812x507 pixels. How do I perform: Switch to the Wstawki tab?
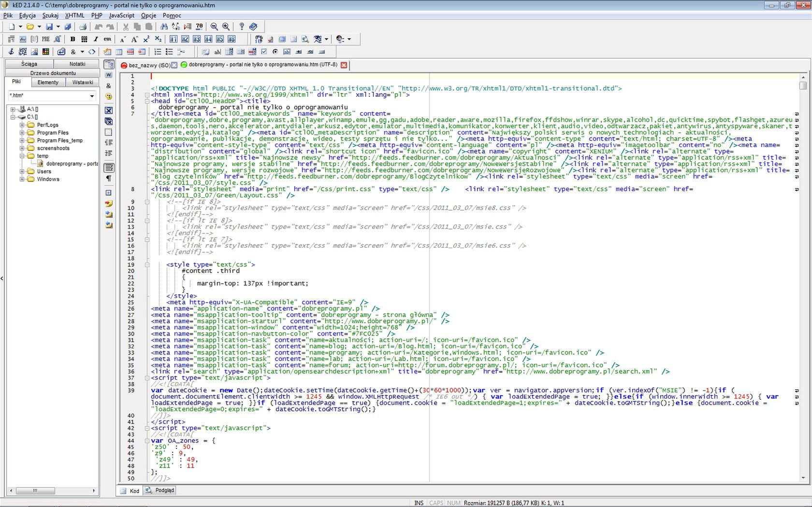point(83,82)
